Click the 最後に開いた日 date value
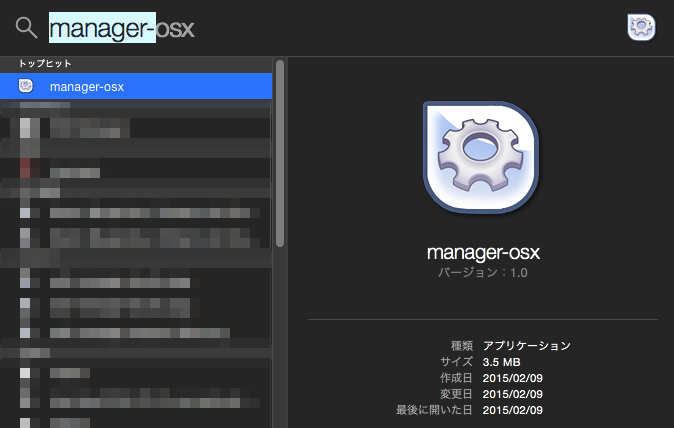This screenshot has width=674, height=428. [x=512, y=410]
